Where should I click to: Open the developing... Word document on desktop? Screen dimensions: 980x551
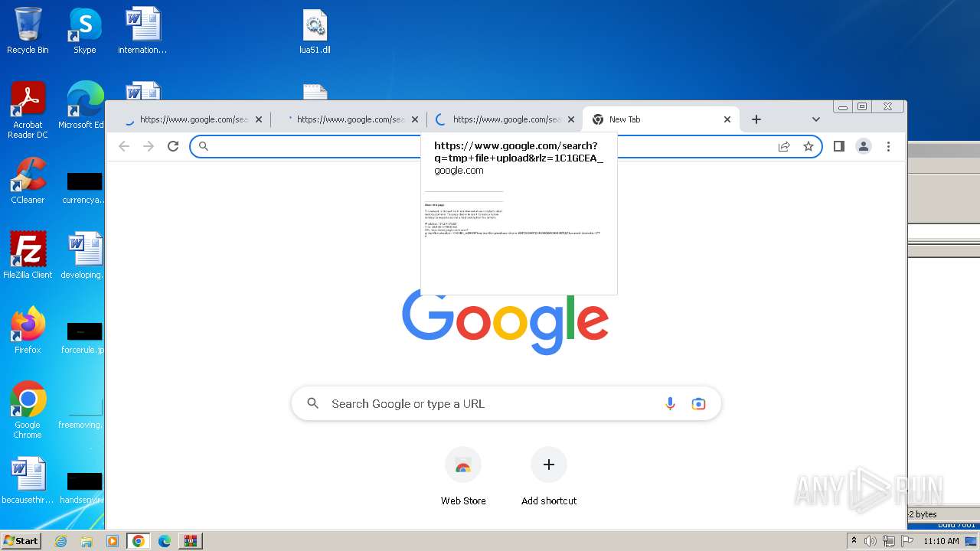(83, 256)
